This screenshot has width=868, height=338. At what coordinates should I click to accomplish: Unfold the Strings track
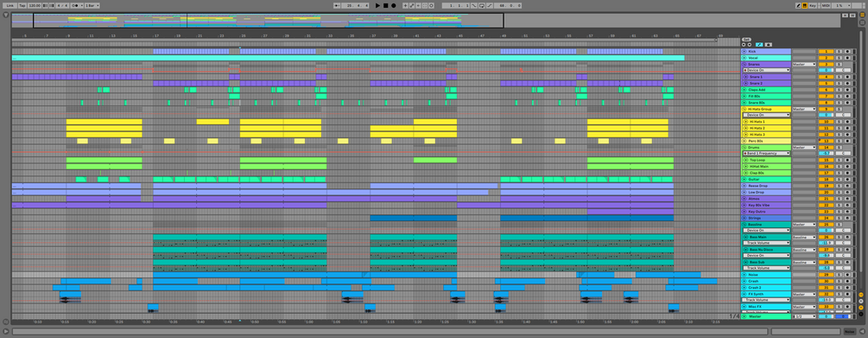[x=744, y=218]
